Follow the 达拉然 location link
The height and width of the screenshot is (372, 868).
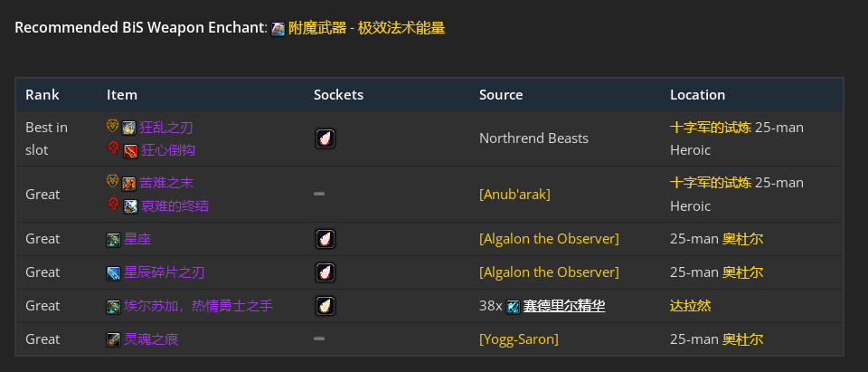[x=690, y=306]
